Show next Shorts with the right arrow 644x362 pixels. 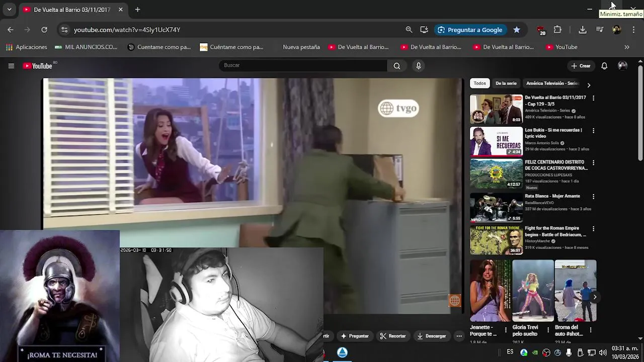click(595, 297)
